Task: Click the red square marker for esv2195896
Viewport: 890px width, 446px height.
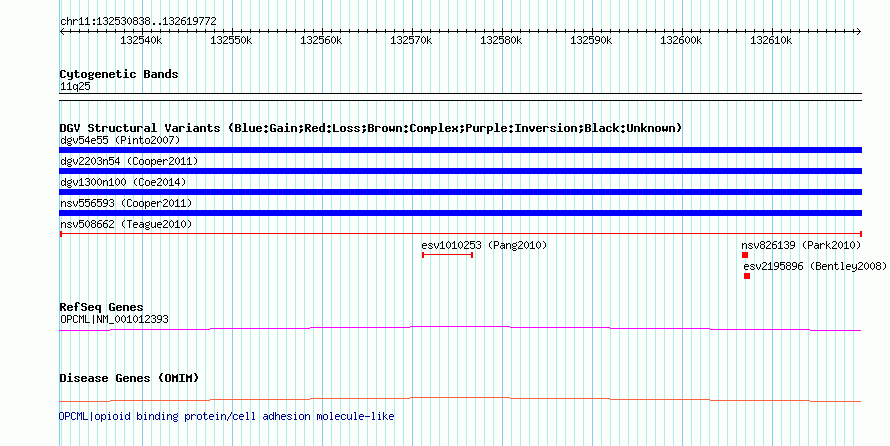Action: click(747, 276)
